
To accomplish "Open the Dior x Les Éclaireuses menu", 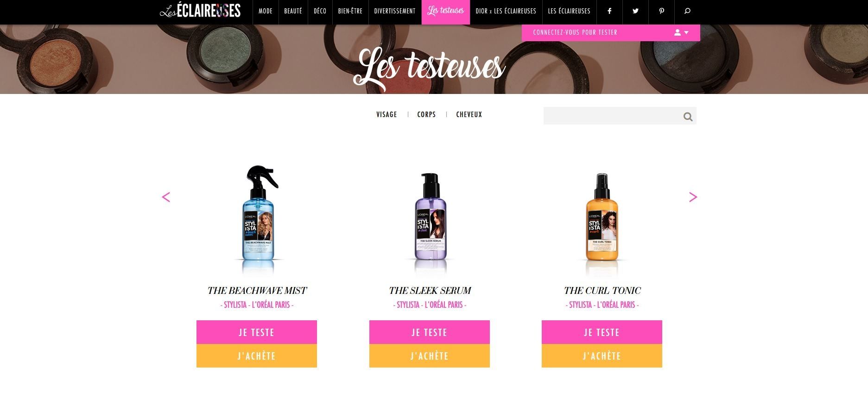I will (x=506, y=11).
